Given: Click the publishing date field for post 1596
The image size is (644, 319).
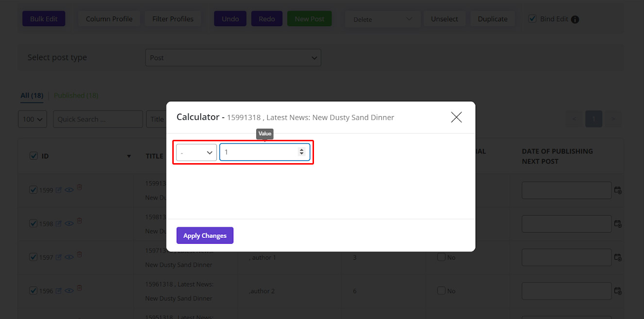Looking at the screenshot, I should (566, 291).
